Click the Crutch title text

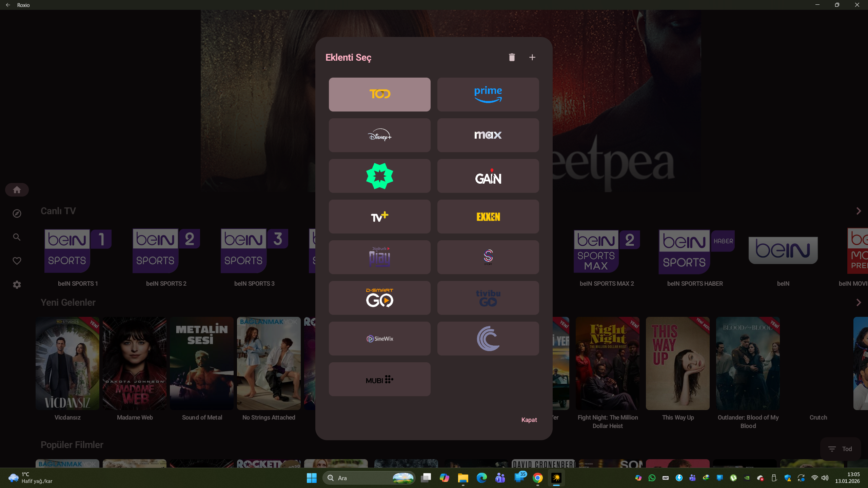(x=818, y=418)
